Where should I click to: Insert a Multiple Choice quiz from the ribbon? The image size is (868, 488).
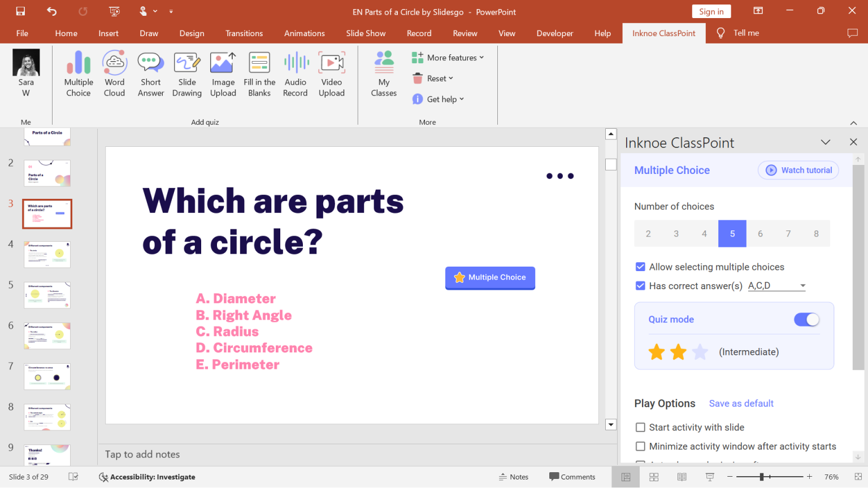click(79, 73)
